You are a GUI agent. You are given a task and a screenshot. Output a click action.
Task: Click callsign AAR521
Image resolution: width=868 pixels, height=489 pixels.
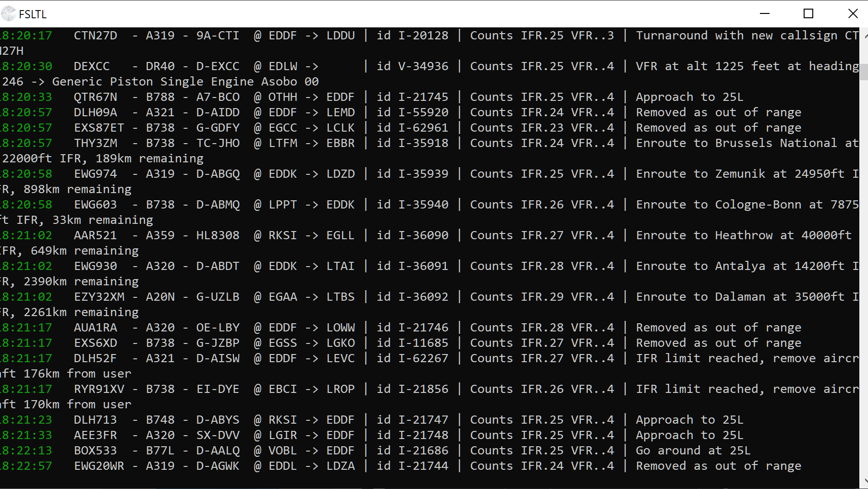pos(96,235)
